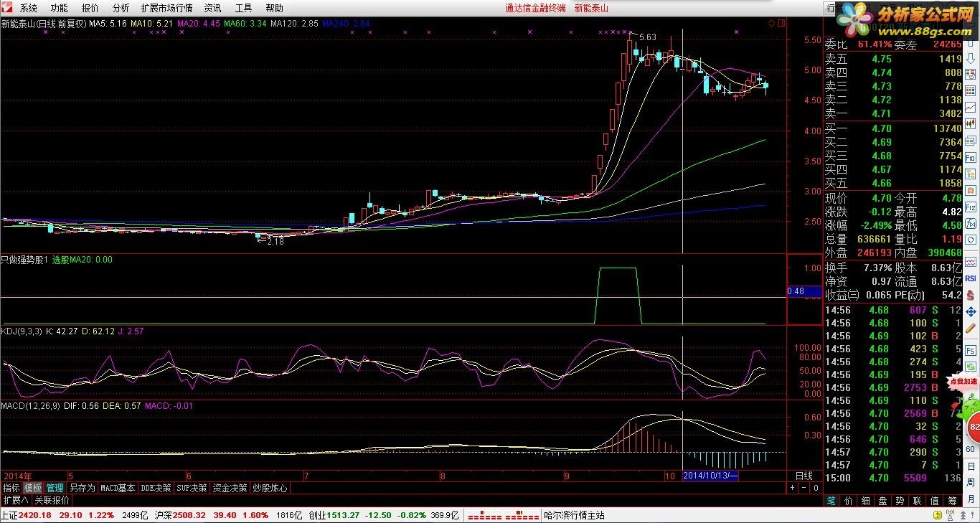
Task: Click the blue four-way move arrows icon
Action: 971,311
